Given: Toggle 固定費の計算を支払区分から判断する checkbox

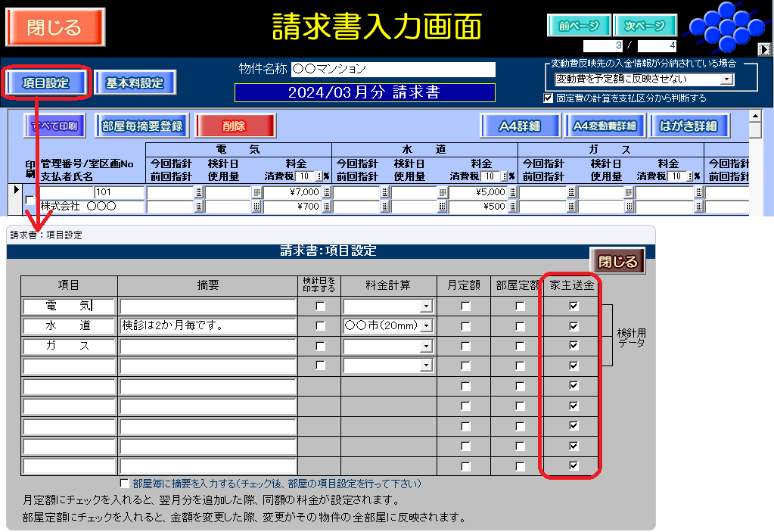Looking at the screenshot, I should [549, 98].
